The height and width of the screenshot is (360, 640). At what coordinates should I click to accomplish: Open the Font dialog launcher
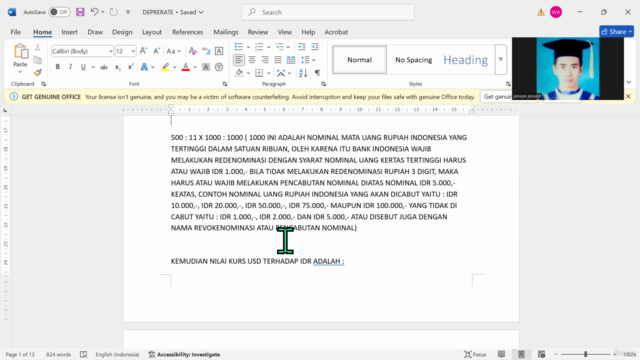tap(225, 84)
